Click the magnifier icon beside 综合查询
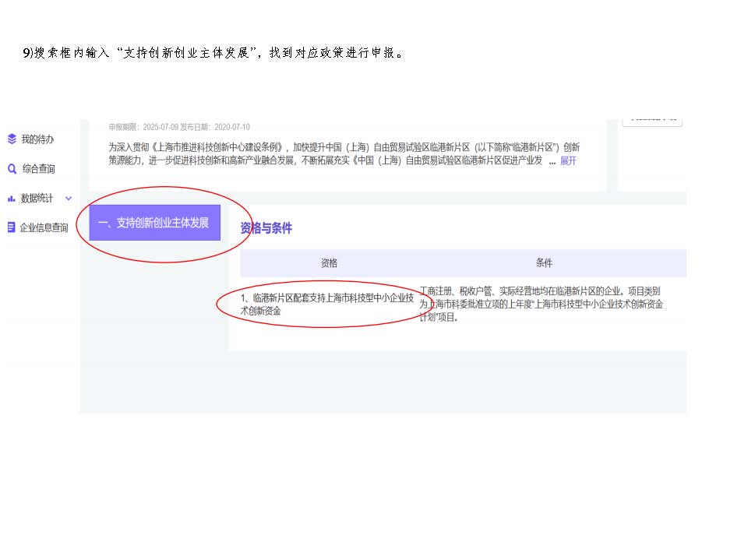The width and height of the screenshot is (748, 560). coord(12,169)
